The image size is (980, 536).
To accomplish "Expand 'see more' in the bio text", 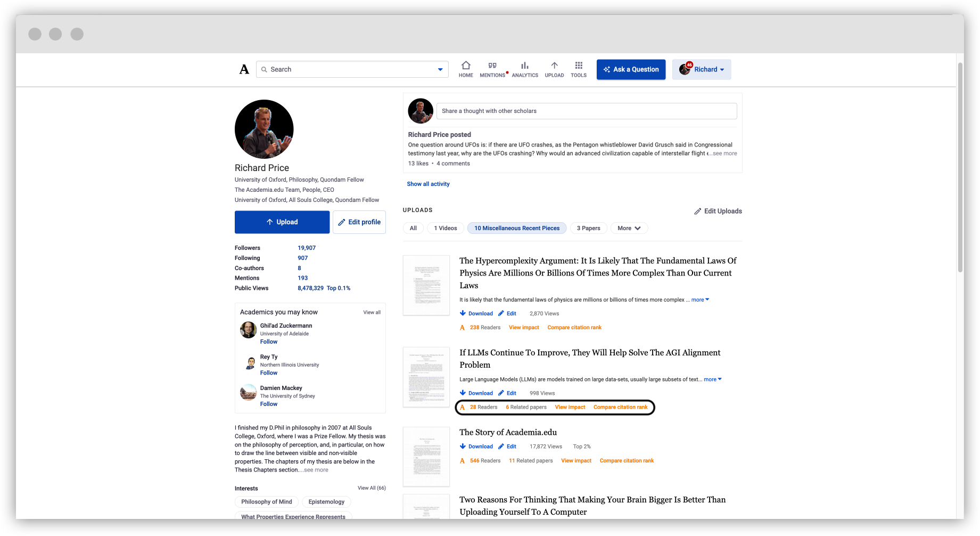I will (316, 470).
